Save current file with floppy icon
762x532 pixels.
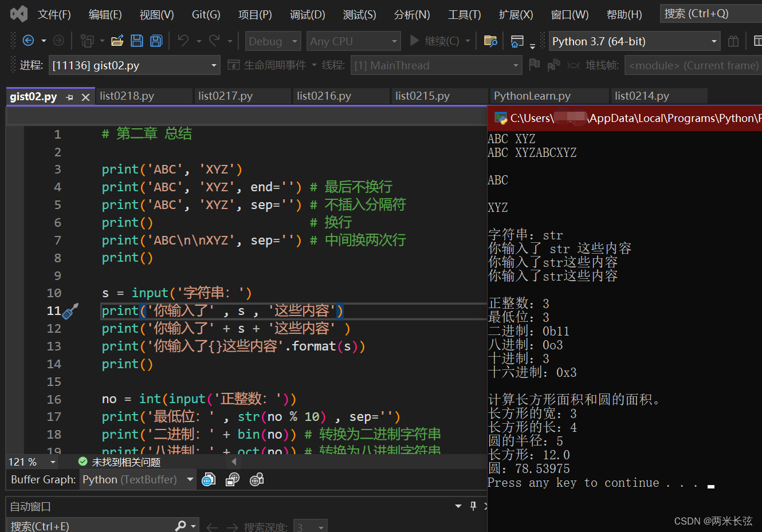pyautogui.click(x=137, y=41)
